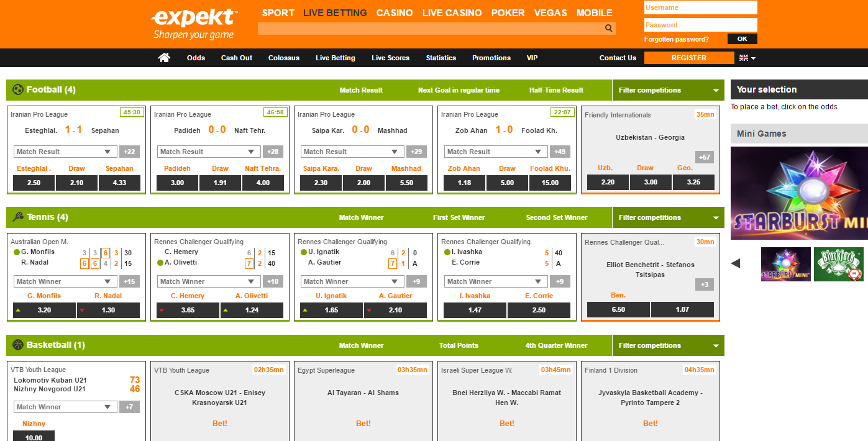This screenshot has width=868, height=441.
Task: Go to Promotions in navigation bar
Action: pyautogui.click(x=491, y=58)
